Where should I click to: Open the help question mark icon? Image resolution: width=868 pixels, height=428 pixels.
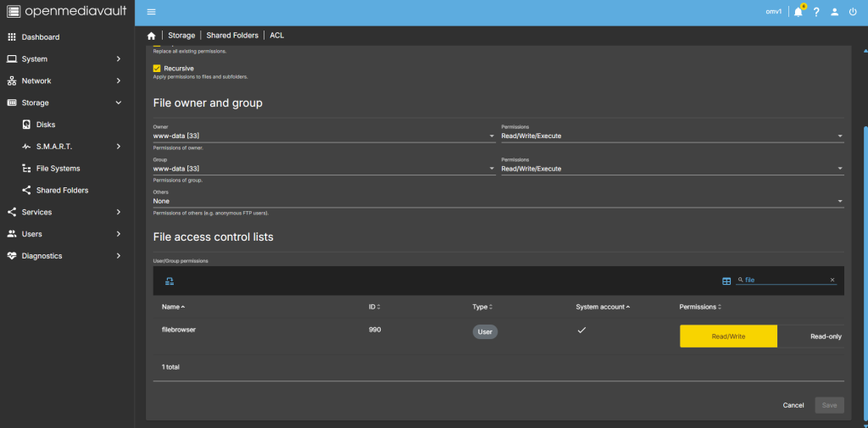(816, 12)
